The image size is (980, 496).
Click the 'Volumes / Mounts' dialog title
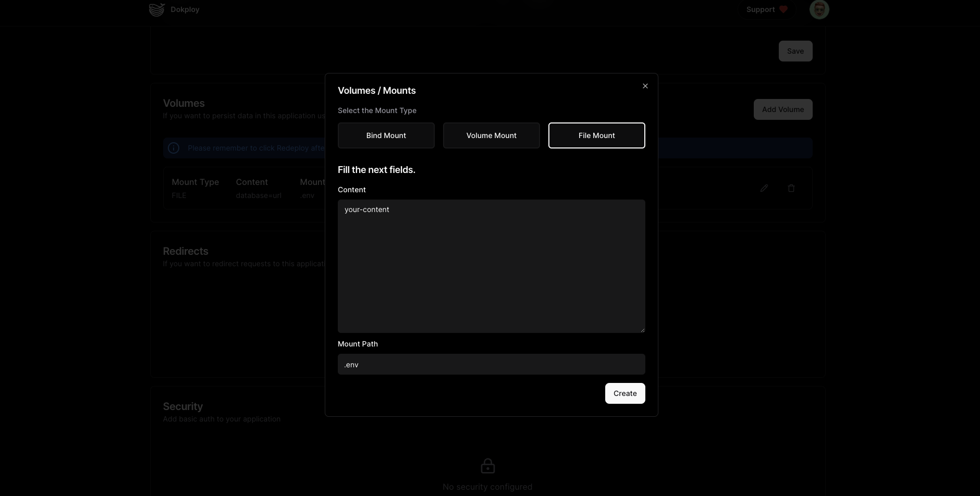click(x=377, y=91)
